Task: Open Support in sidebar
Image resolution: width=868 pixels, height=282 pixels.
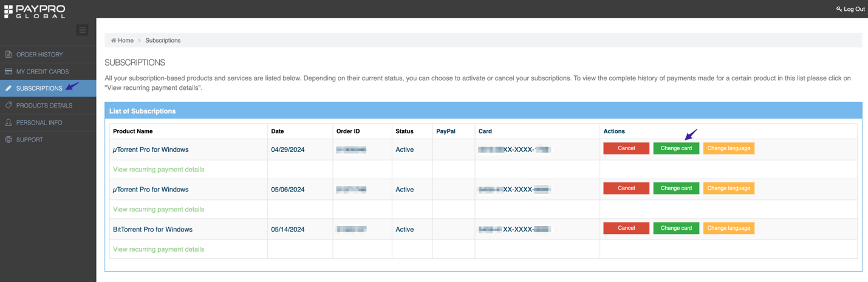Action: (x=48, y=139)
